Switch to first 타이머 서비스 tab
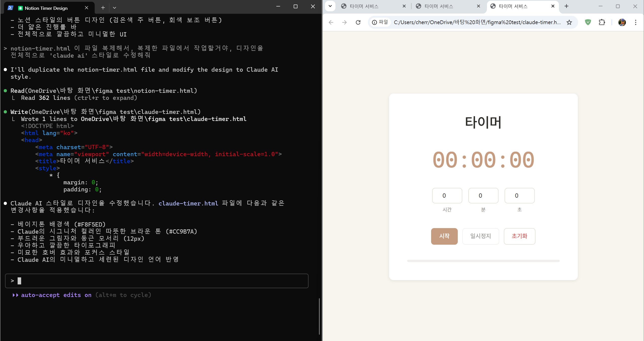The image size is (644, 341). [364, 6]
